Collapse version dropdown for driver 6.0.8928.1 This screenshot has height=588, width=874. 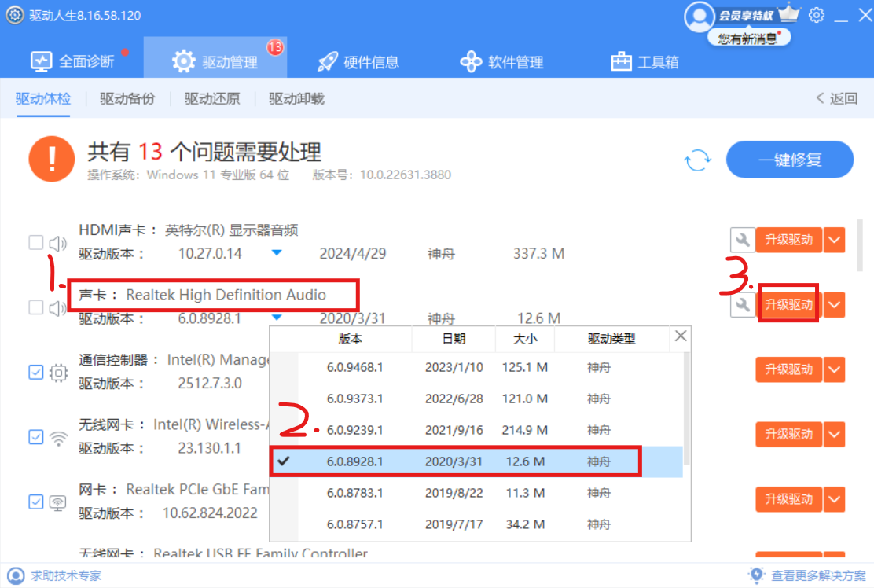(x=277, y=318)
